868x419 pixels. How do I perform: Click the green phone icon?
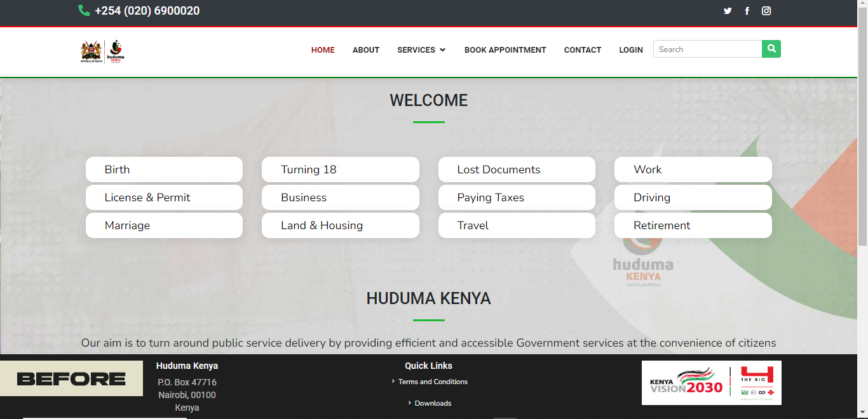coord(84,10)
